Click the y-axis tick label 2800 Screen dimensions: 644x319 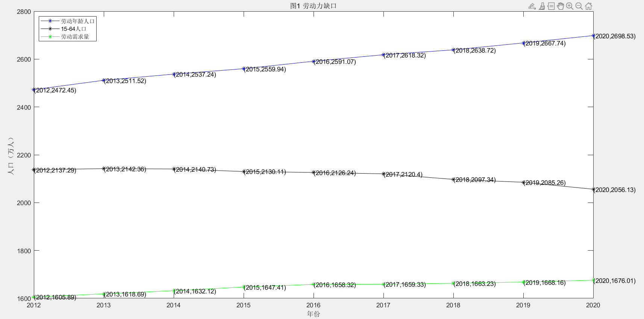click(x=24, y=12)
